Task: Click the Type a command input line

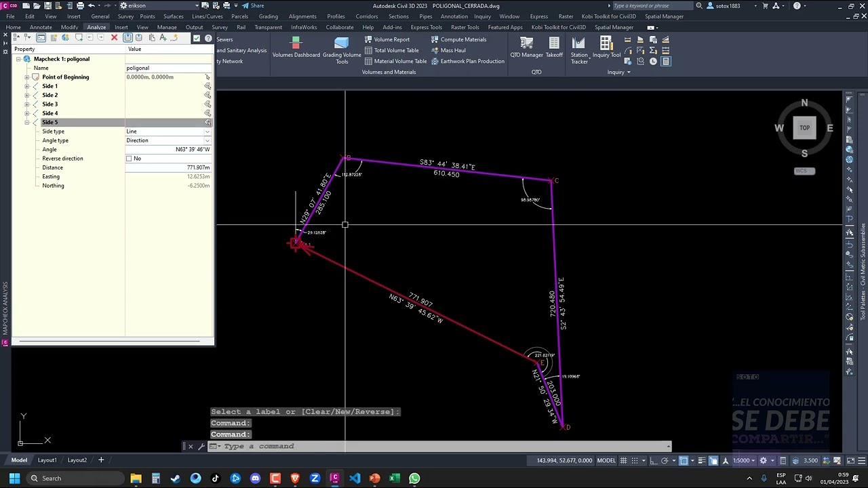Action: click(x=444, y=446)
